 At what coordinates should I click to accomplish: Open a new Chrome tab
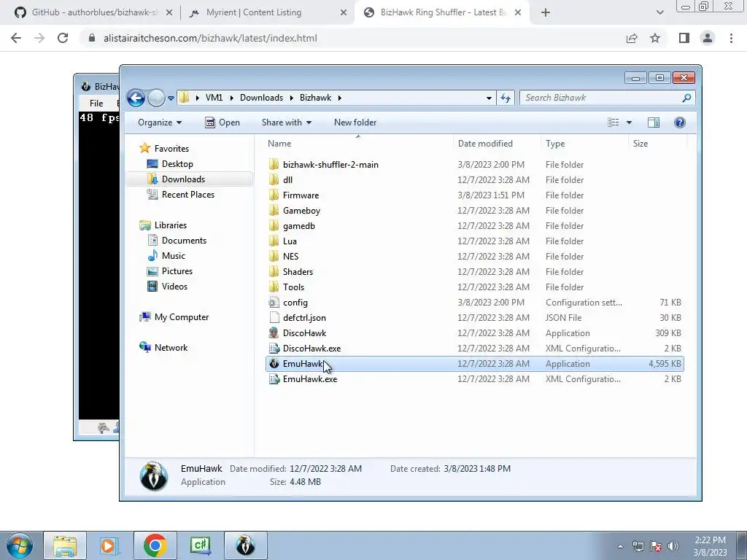[x=546, y=13]
